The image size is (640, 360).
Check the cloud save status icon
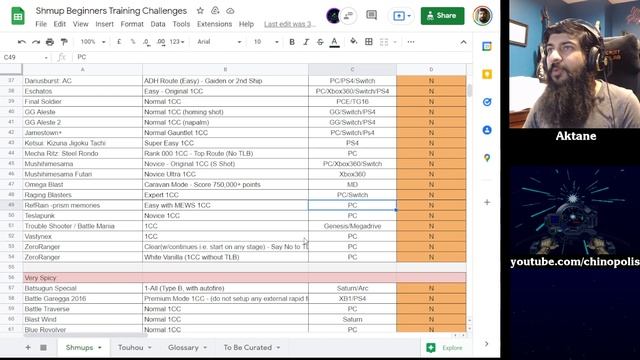230,11
